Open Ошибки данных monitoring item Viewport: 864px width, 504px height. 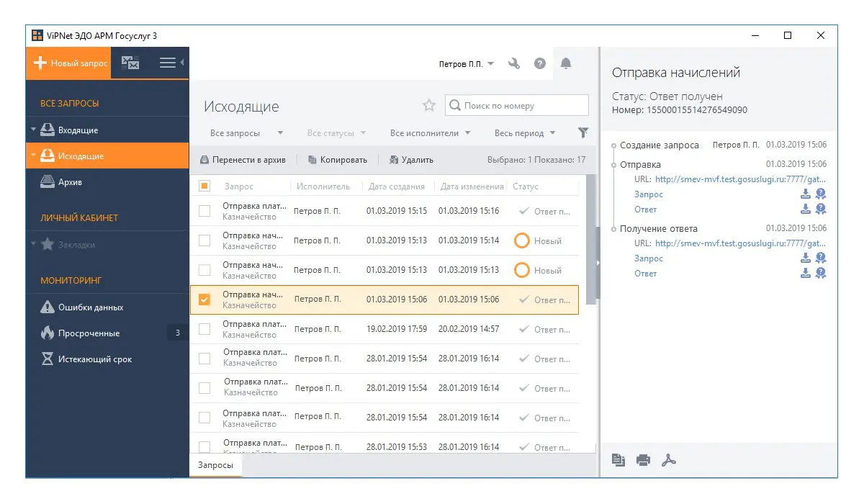coord(107,307)
